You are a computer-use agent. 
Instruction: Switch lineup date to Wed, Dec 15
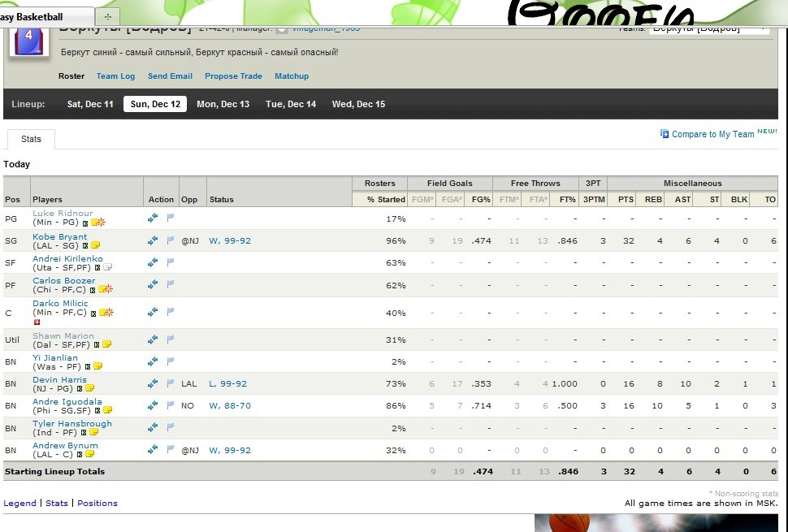coord(359,104)
